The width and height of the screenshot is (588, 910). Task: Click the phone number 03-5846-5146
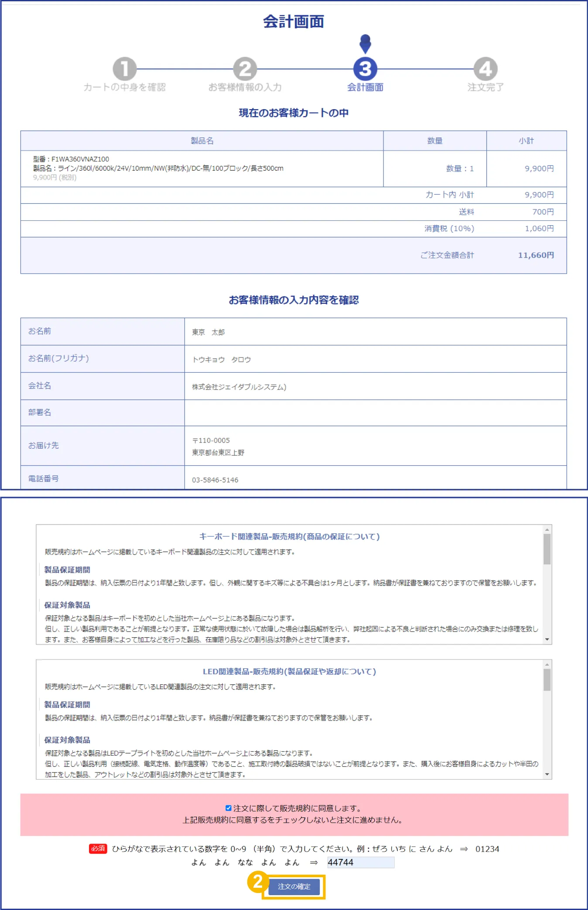[215, 480]
